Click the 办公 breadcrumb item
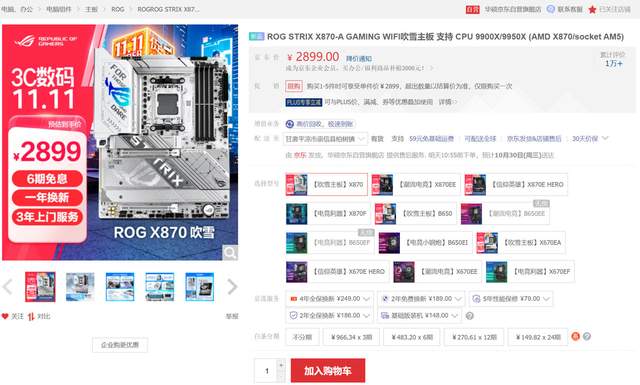Screen dimensions: 640x385 point(26,9)
